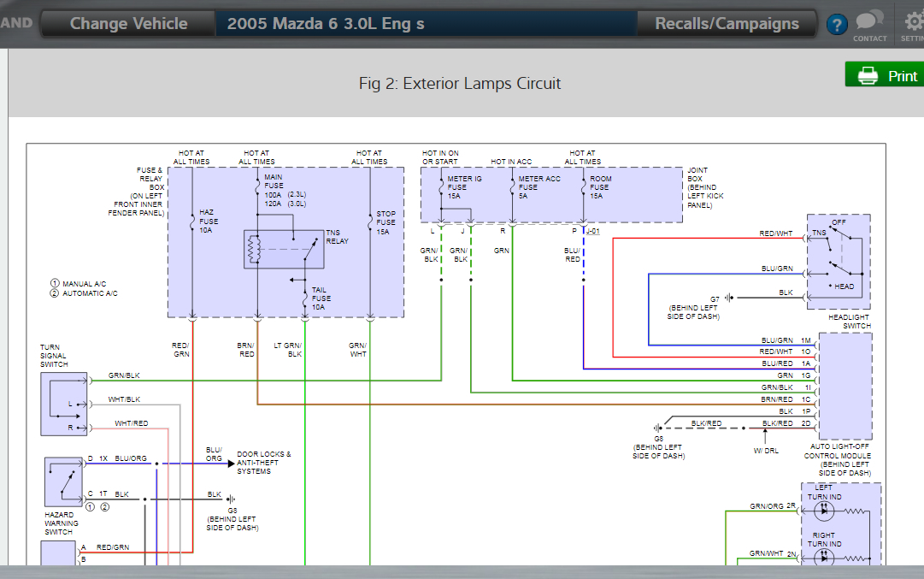Click the GRN/WHT wire label under stop fuse
The image size is (924, 579).
(357, 350)
